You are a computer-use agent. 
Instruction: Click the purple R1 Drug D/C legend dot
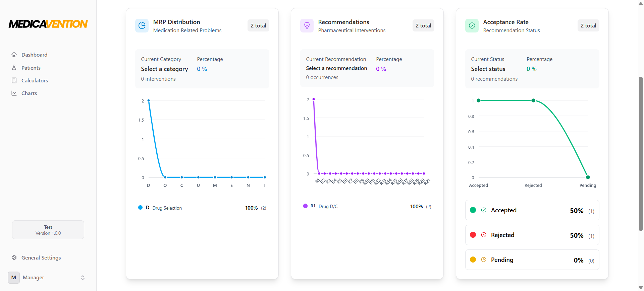(x=305, y=206)
